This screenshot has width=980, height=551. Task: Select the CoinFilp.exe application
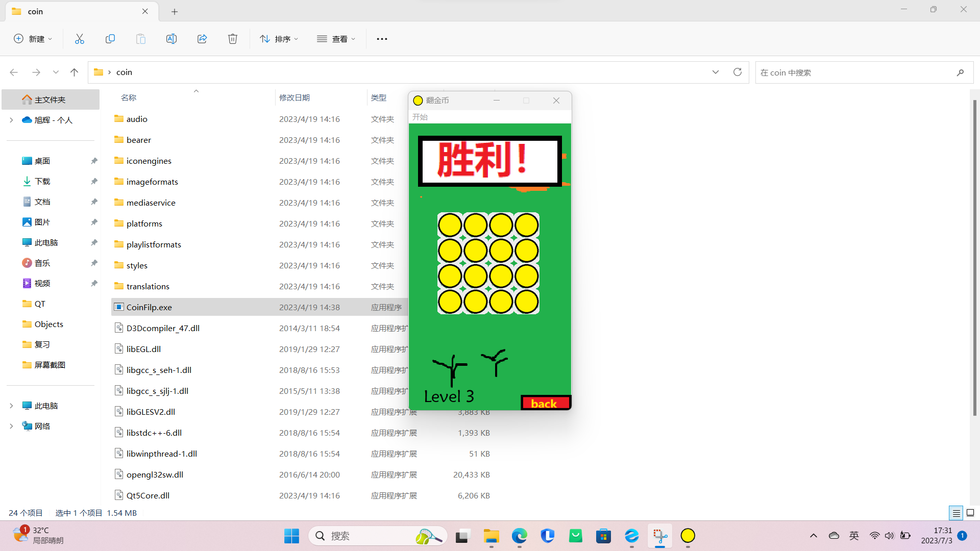click(x=149, y=307)
